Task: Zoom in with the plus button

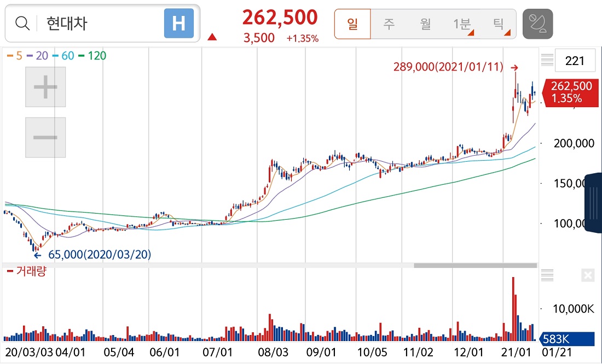Action: pyautogui.click(x=45, y=87)
